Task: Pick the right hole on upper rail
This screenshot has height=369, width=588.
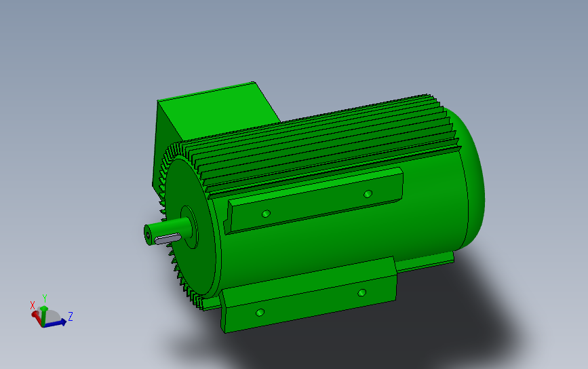Action: (x=368, y=193)
